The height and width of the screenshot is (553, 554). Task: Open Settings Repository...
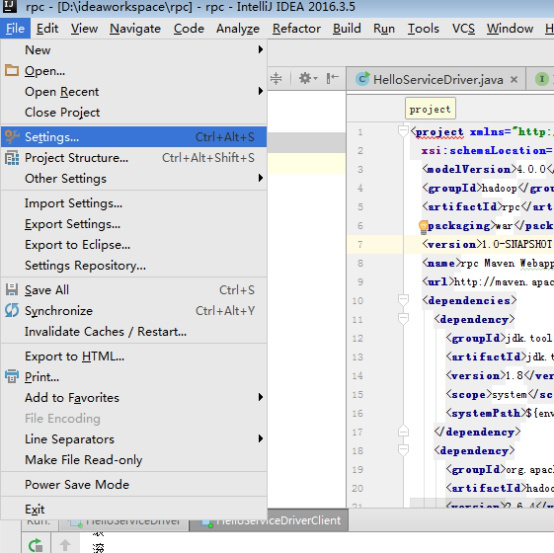134,265
